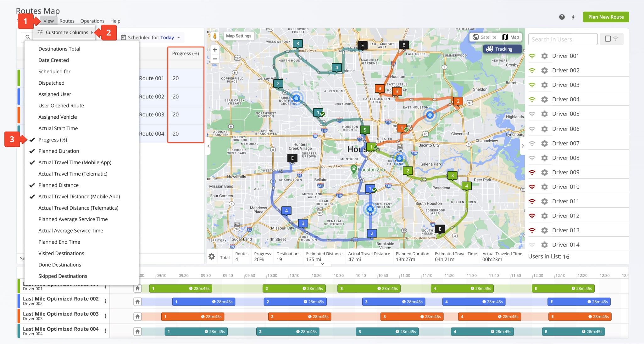Screen dimensions: 644x344
Task: Open the Routes menu
Action: [67, 21]
